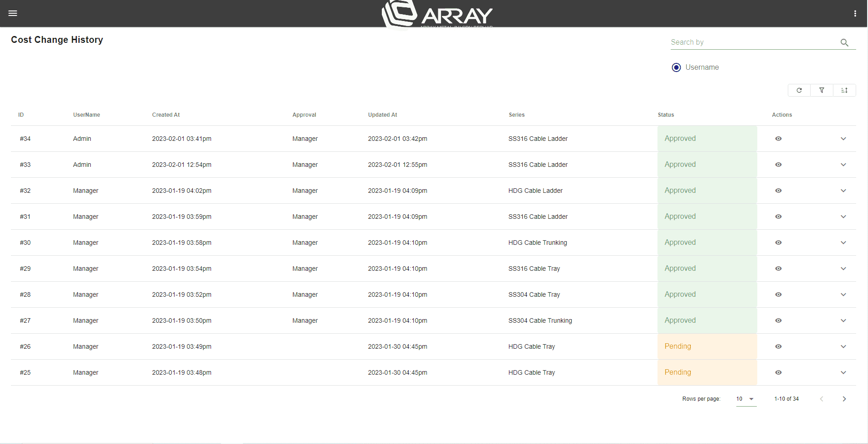
Task: Go to the previous page of results
Action: coord(822,399)
